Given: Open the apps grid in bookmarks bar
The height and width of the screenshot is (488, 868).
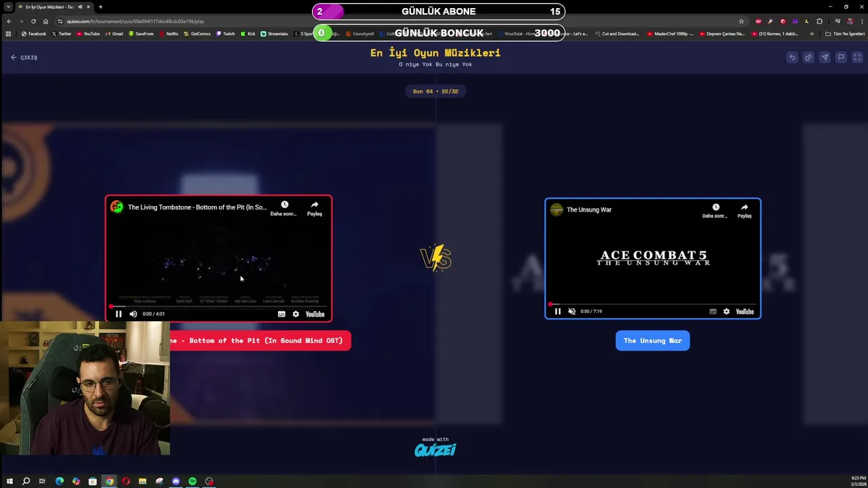Looking at the screenshot, I should [x=8, y=33].
